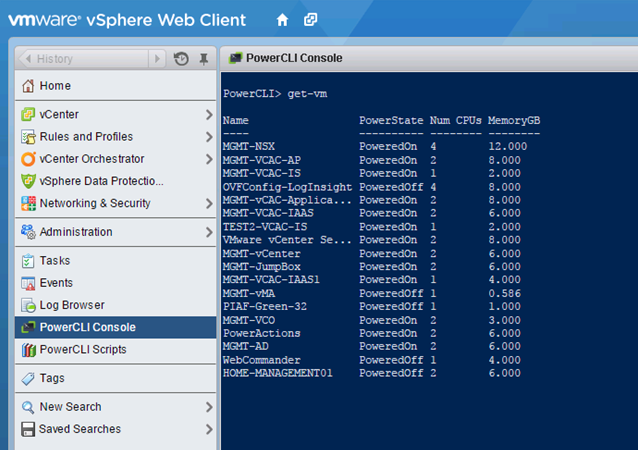
Task: Click the home icon in header
Action: click(282, 20)
